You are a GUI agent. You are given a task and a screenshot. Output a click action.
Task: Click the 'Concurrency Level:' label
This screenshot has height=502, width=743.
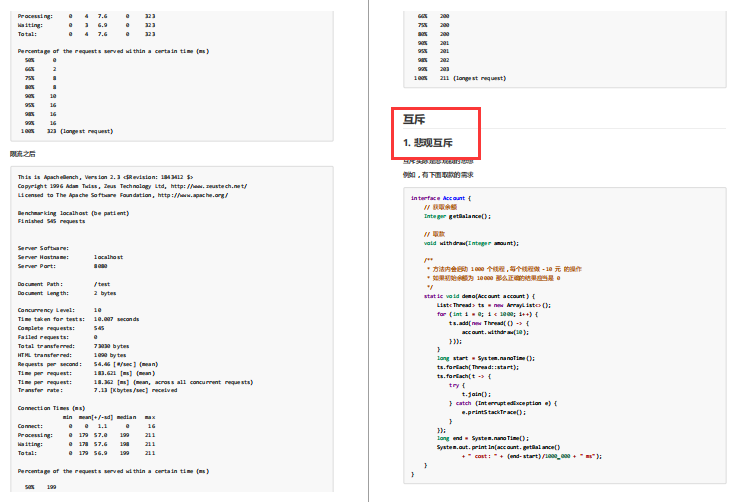pyautogui.click(x=46, y=310)
